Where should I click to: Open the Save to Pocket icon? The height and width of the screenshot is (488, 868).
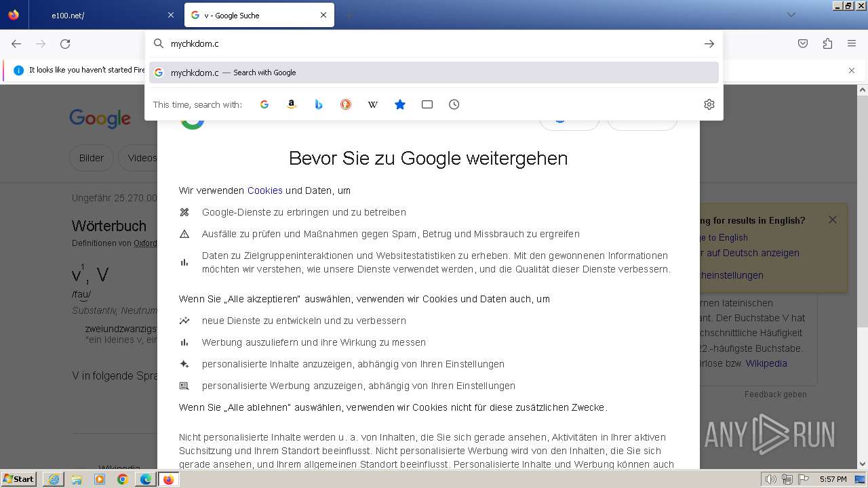[x=803, y=43]
